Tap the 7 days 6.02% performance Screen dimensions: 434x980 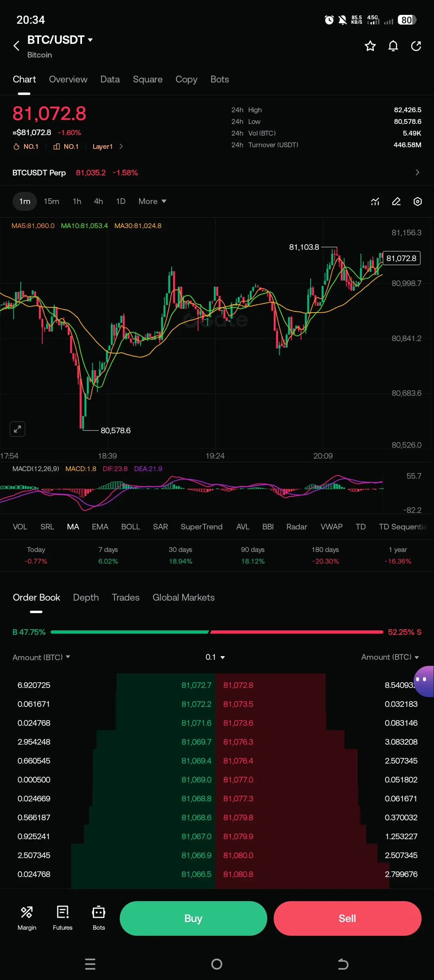click(108, 555)
